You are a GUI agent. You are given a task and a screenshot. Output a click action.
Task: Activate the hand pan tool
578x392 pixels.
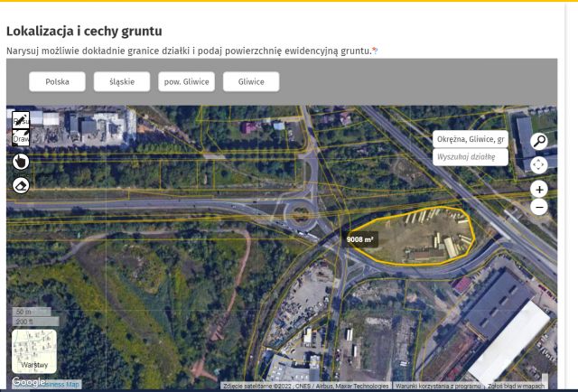click(21, 162)
